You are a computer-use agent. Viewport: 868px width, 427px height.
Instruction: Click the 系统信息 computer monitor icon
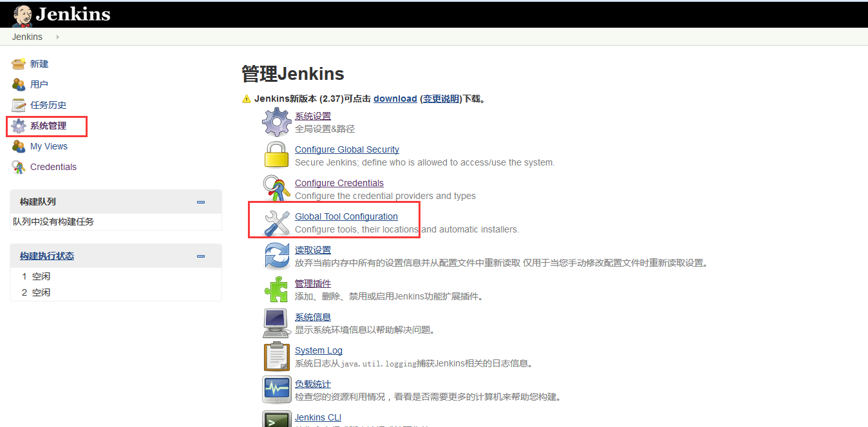[x=277, y=323]
